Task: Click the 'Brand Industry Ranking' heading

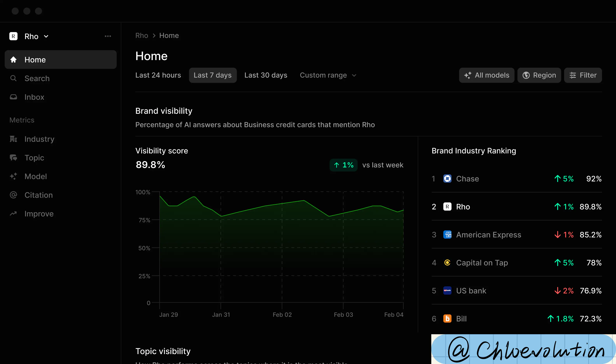Action: click(x=474, y=151)
